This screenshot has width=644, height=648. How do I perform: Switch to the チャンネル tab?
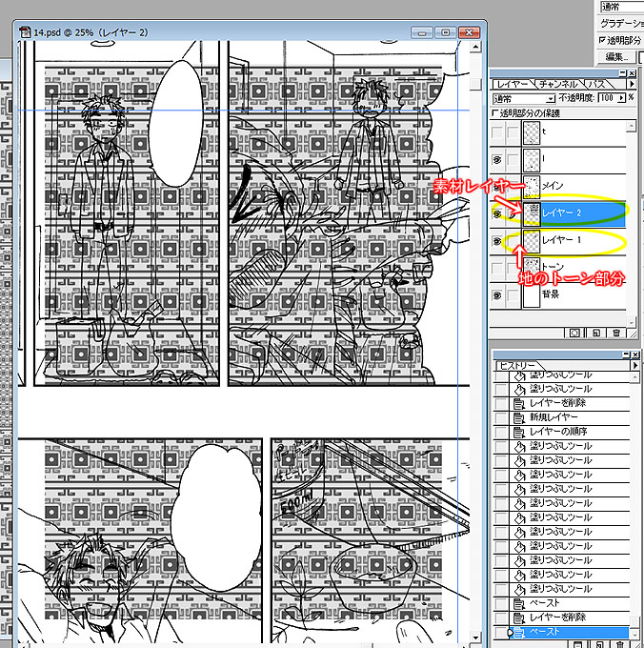tap(558, 84)
